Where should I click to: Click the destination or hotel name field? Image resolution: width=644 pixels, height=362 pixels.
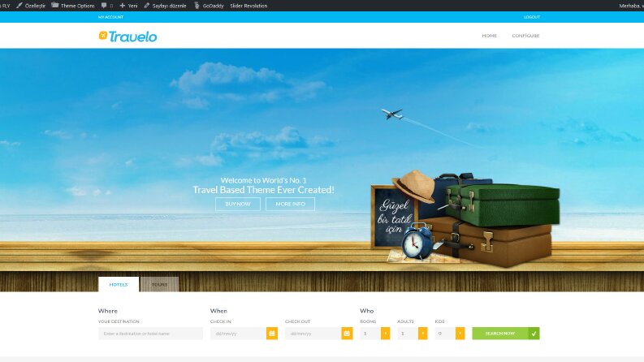pyautogui.click(x=150, y=334)
